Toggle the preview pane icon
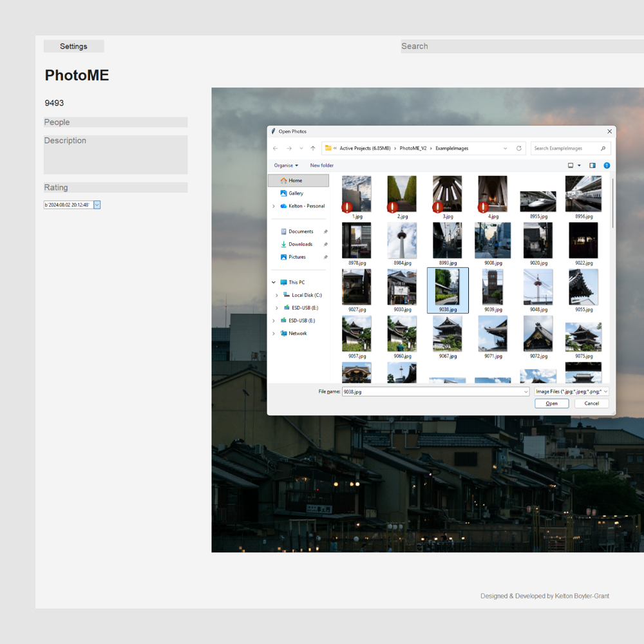Screen dimensions: 644x644 coord(592,166)
